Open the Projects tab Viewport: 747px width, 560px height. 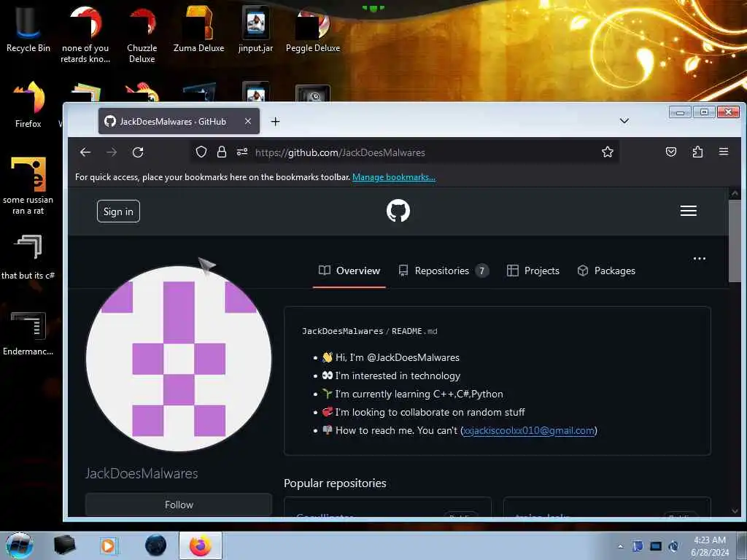533,271
